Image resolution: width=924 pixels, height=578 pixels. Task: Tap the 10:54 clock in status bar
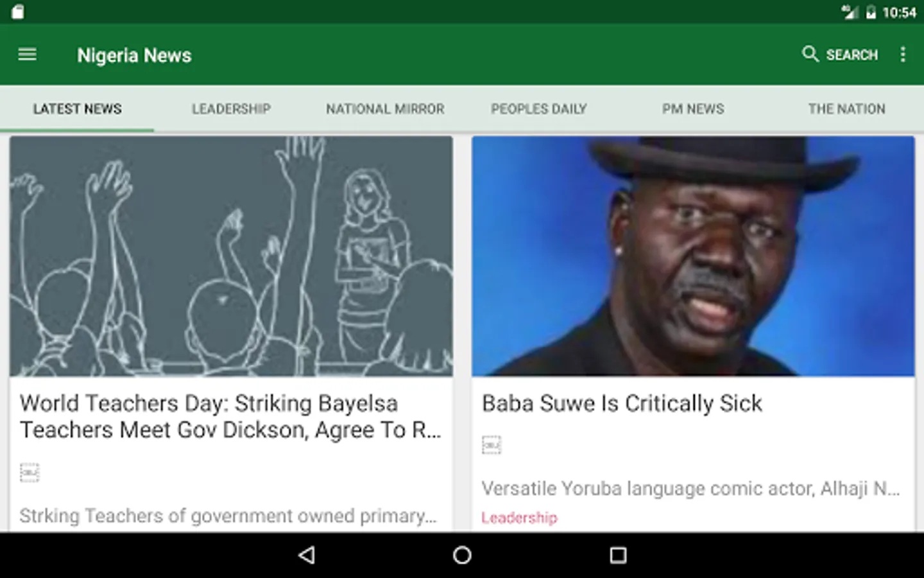(x=900, y=12)
